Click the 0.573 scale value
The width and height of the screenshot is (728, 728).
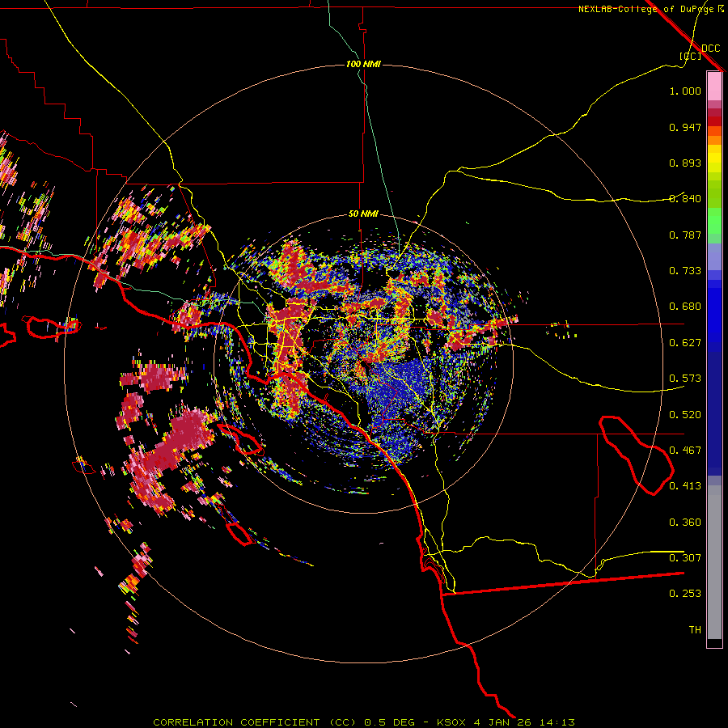coord(685,379)
